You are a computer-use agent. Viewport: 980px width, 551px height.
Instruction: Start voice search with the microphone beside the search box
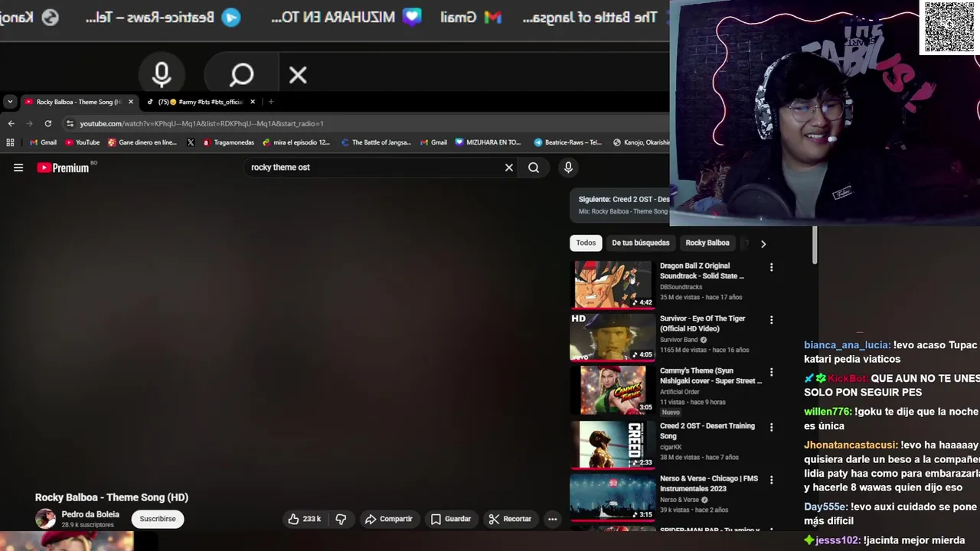pos(568,168)
